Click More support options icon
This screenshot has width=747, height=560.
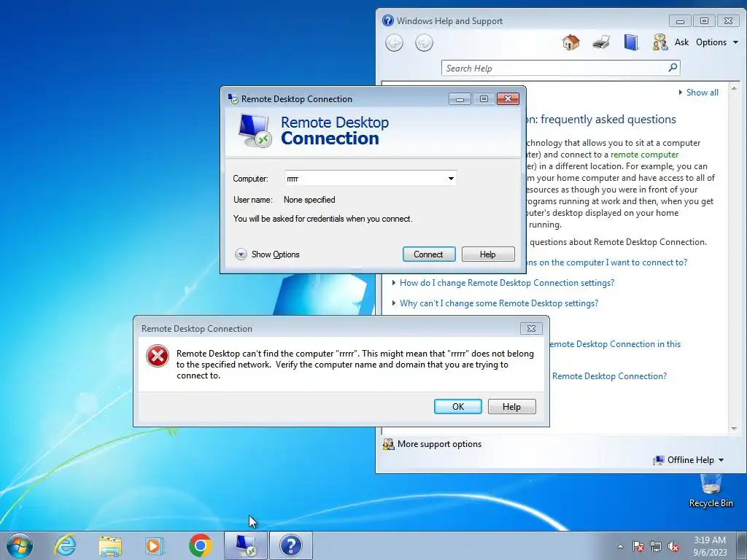pyautogui.click(x=388, y=444)
